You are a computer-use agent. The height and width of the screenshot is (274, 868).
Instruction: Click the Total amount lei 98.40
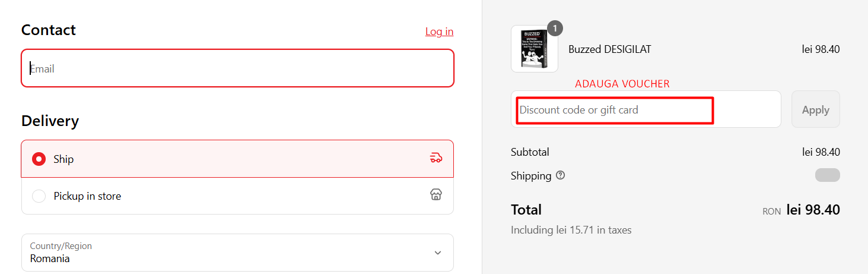coord(813,210)
